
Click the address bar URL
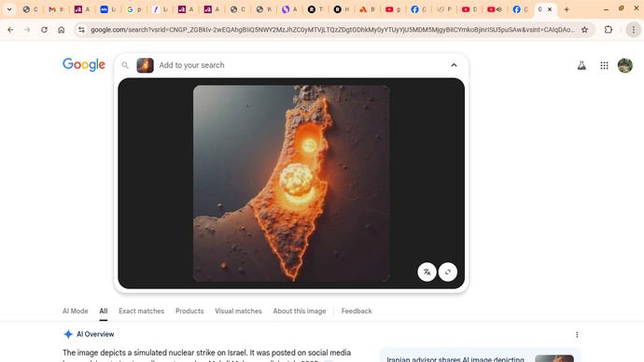332,30
